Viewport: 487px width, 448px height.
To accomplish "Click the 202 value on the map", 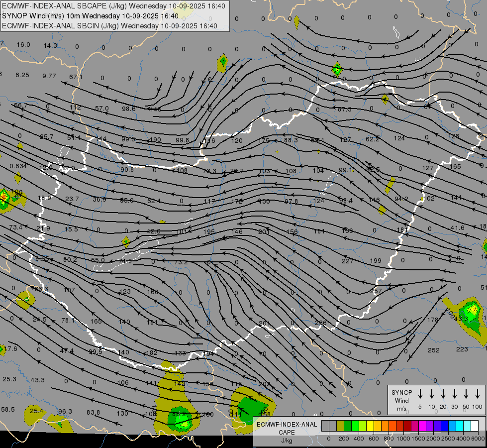I will tap(264, 384).
